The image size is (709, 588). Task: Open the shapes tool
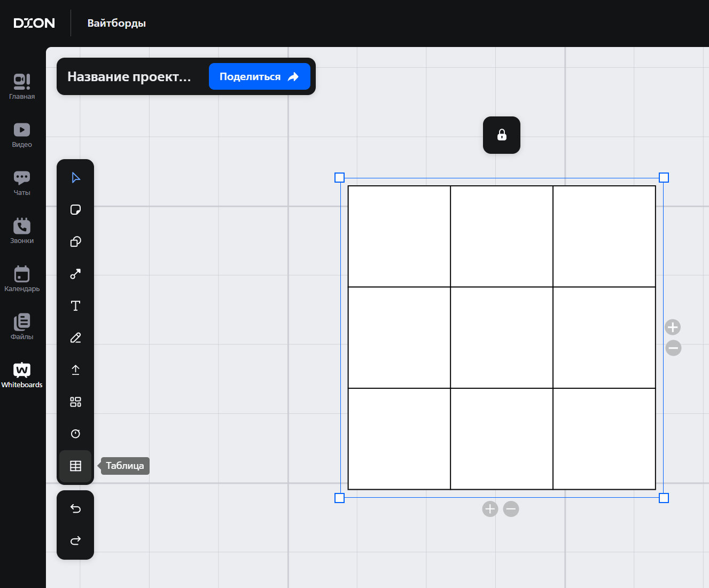click(75, 242)
